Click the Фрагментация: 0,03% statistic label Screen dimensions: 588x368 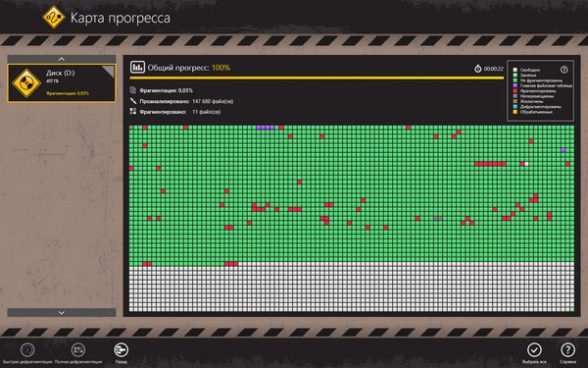[167, 90]
